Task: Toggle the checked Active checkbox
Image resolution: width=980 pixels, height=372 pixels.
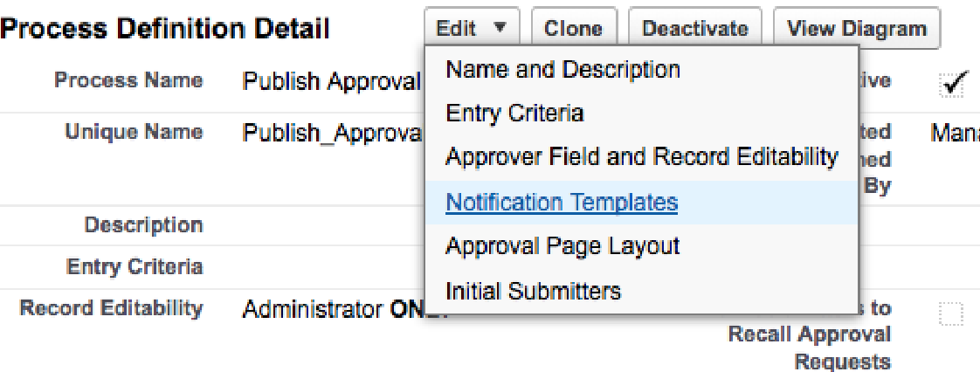Action: (x=953, y=84)
